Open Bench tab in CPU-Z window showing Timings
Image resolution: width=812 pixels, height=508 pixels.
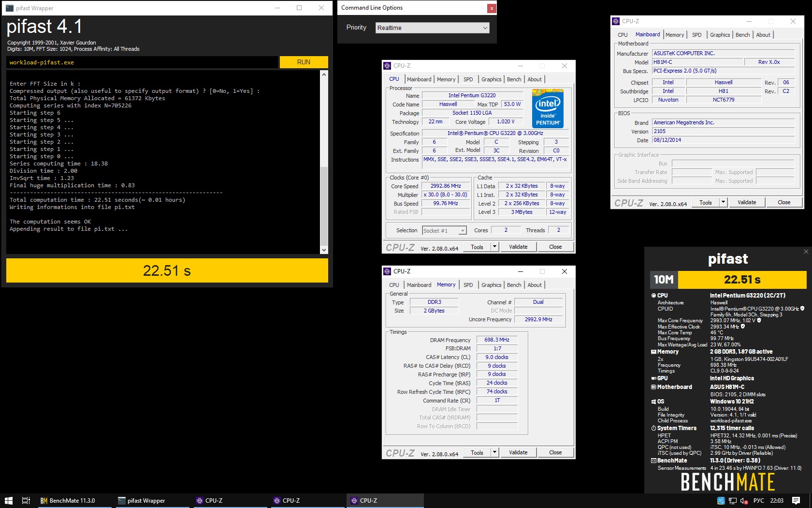(x=514, y=285)
